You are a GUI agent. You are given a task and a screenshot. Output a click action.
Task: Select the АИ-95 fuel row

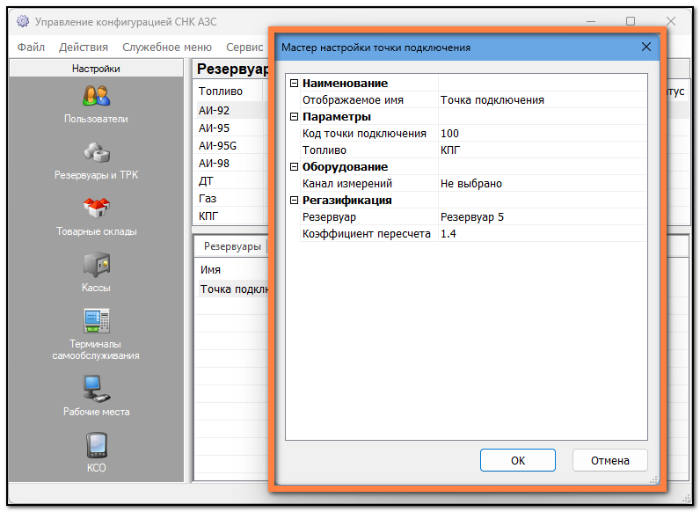pos(231,128)
